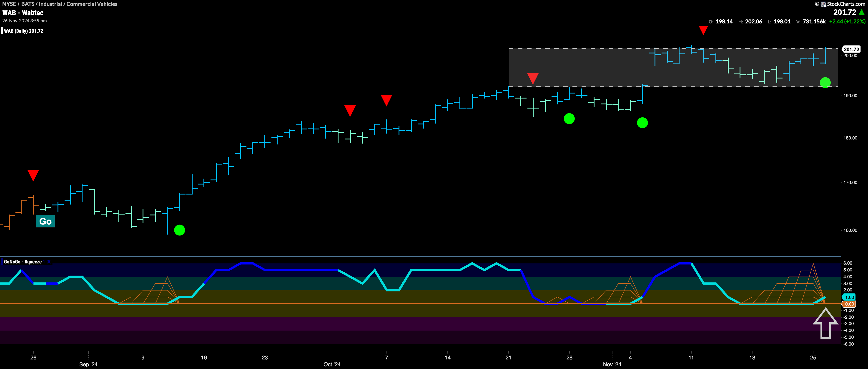Click the low value '198.01'

coord(782,22)
